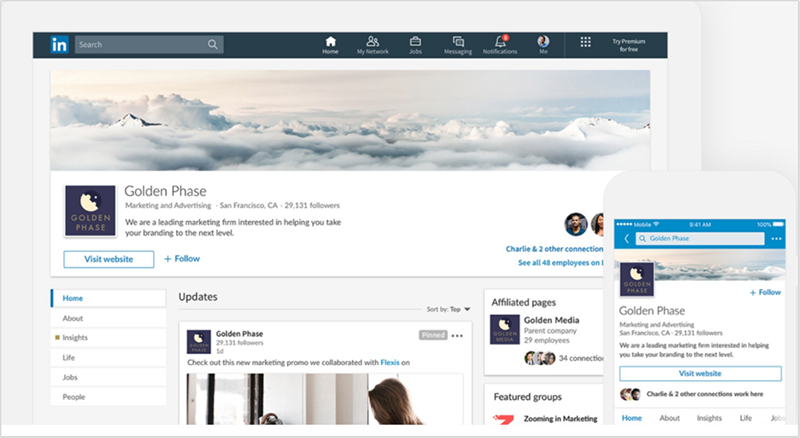Click the Pinned badge on post

pyautogui.click(x=433, y=335)
